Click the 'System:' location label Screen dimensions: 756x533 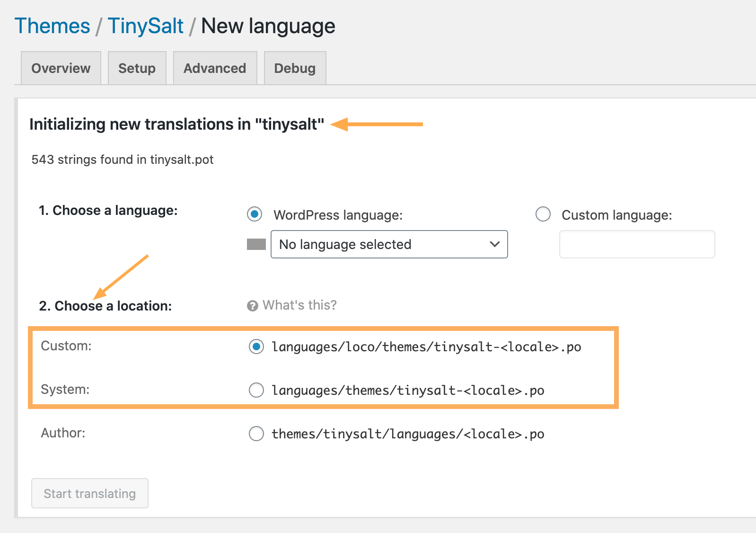point(65,390)
